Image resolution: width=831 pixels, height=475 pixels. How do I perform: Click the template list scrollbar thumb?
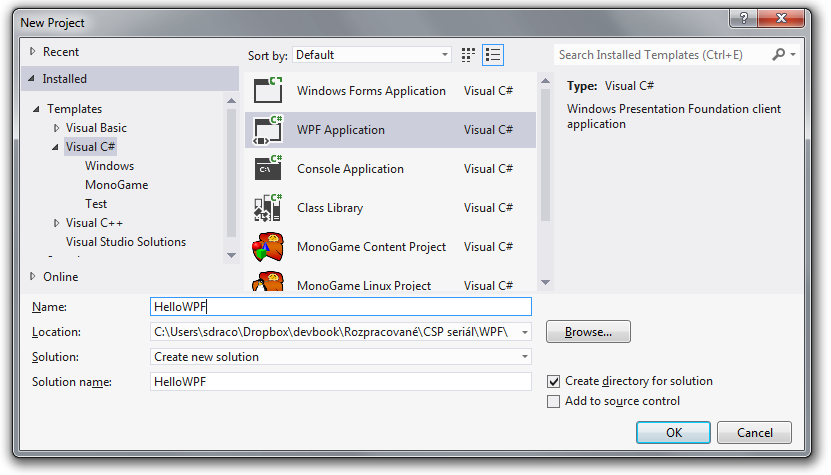tap(545, 155)
